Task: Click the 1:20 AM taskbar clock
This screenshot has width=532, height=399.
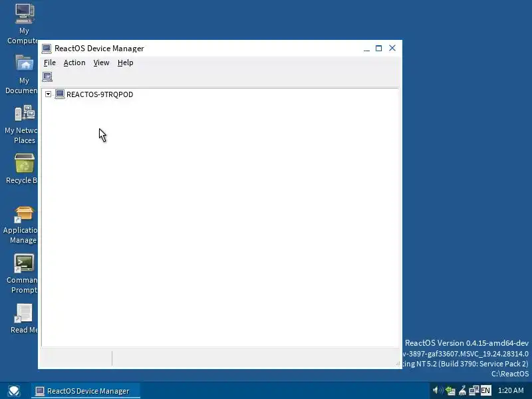Action: pyautogui.click(x=511, y=390)
